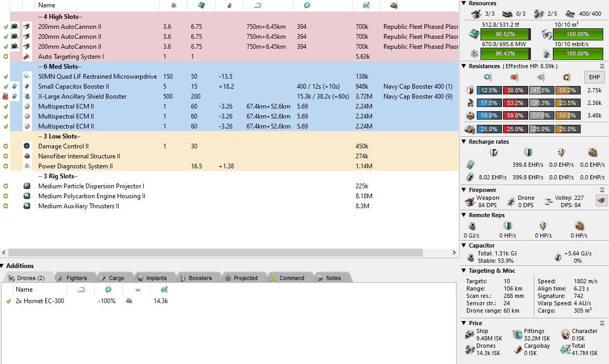Click the ammo icon on Small Capacitor Booster II
Screen dimensions: 609x364
15,87
